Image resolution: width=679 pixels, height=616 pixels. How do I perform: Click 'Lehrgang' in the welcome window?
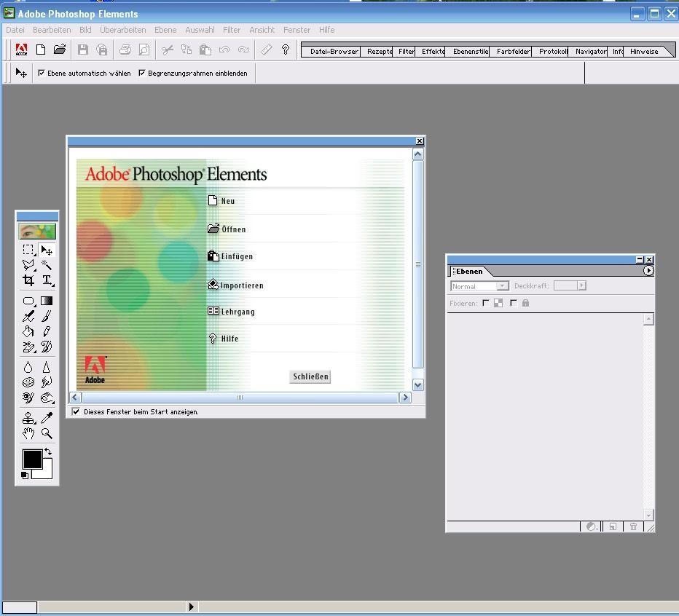coord(238,312)
